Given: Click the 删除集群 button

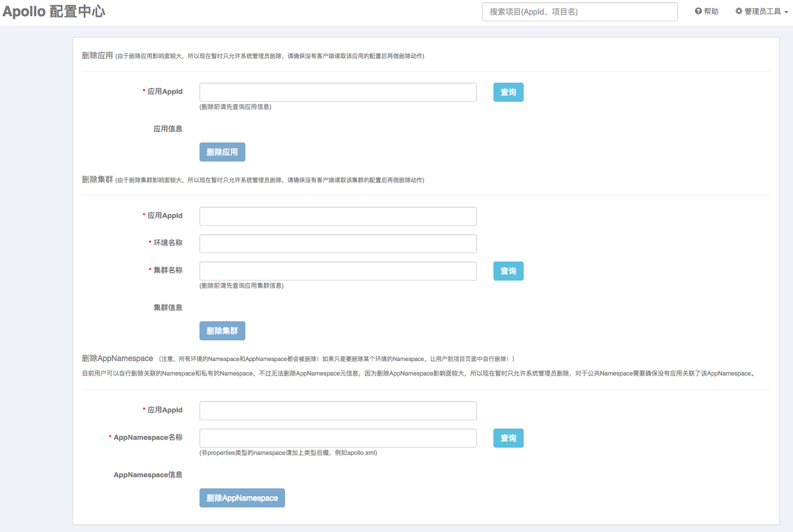Looking at the screenshot, I should pyautogui.click(x=222, y=331).
